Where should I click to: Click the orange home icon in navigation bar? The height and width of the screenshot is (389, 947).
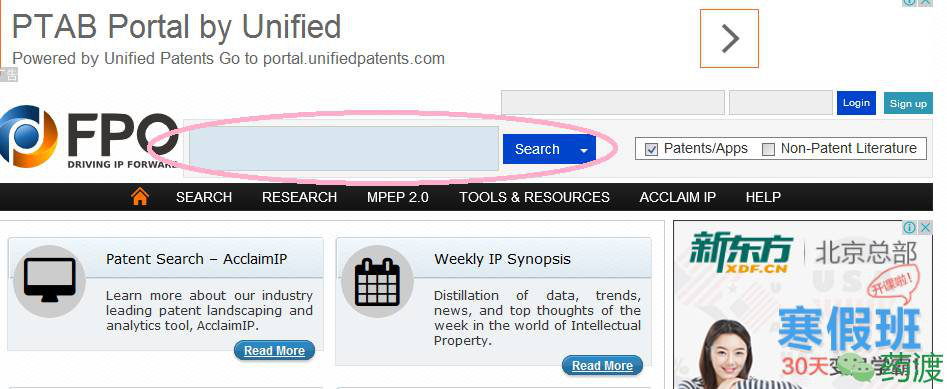(x=140, y=196)
